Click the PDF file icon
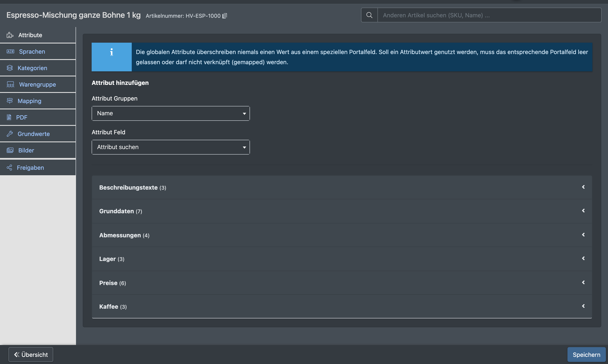 (x=9, y=117)
